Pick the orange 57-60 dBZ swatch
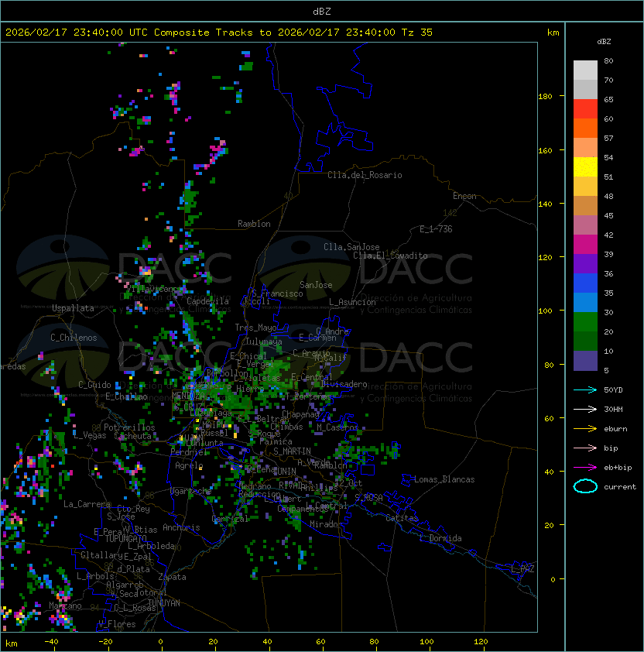644x652 pixels. click(585, 128)
